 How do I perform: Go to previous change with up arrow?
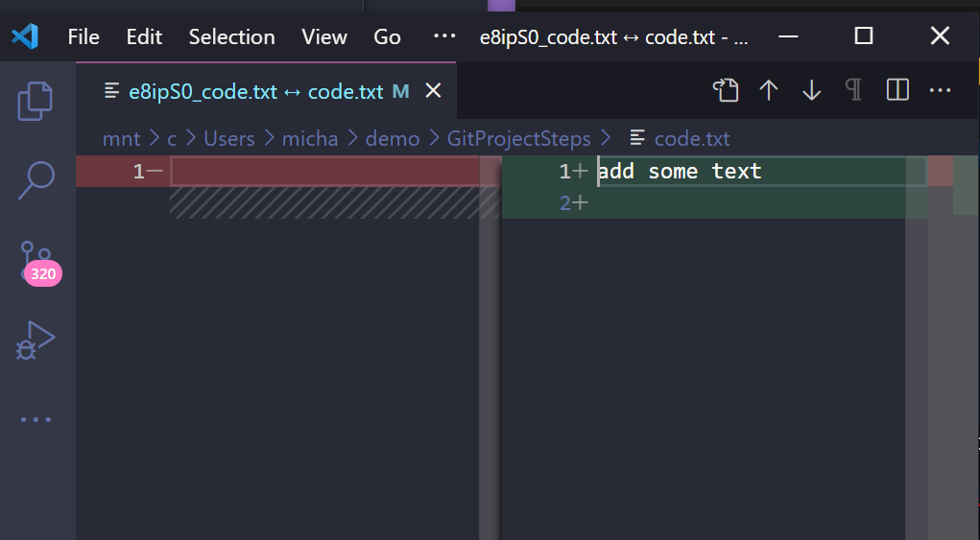pyautogui.click(x=769, y=90)
